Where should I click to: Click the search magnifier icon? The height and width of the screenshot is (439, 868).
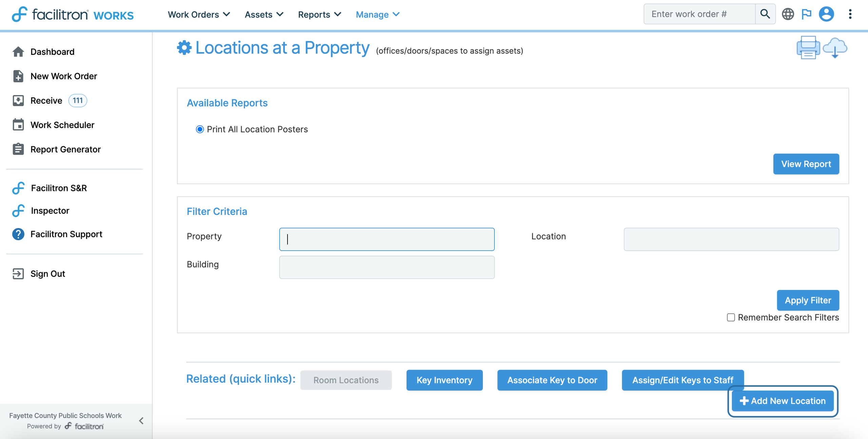[x=765, y=14]
